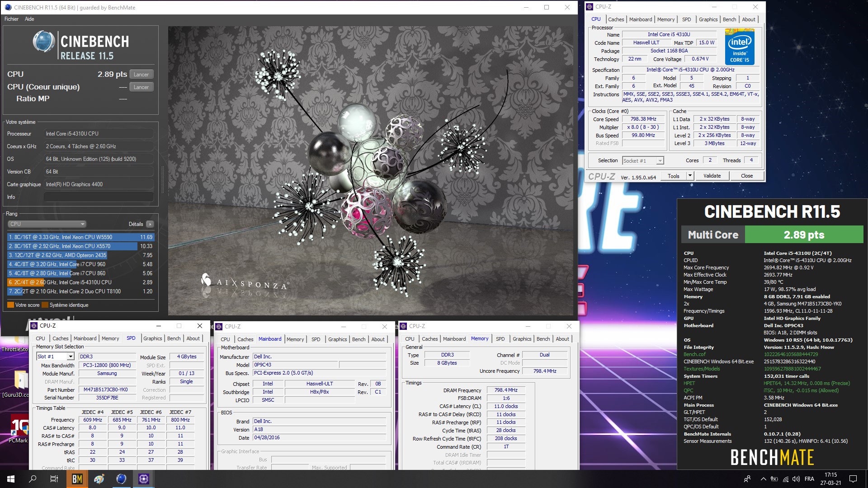Click the People icon in system tray

tap(747, 479)
